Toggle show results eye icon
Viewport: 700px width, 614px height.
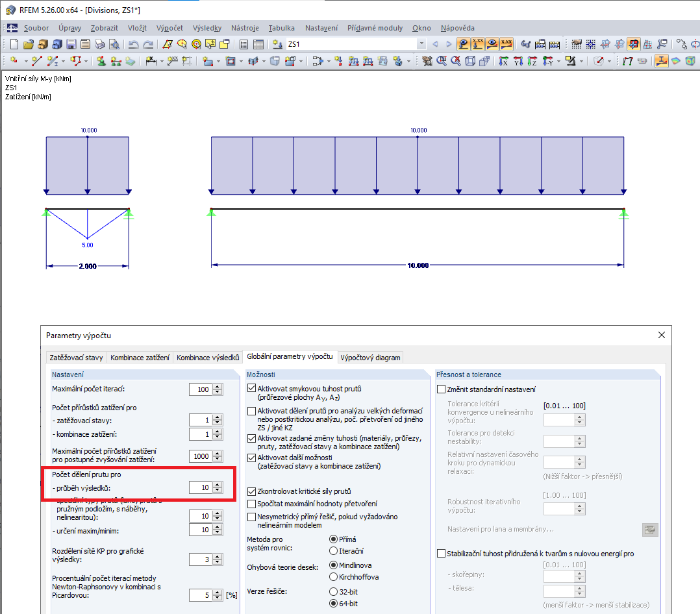tap(492, 43)
